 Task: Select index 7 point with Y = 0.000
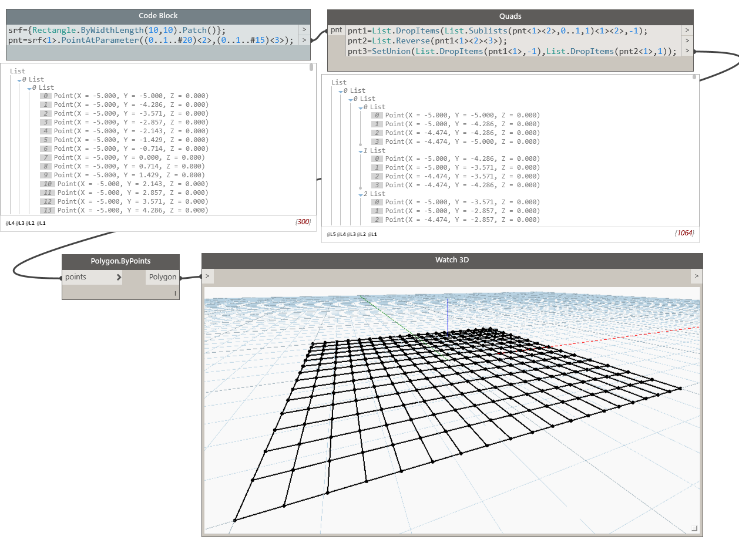(x=123, y=157)
